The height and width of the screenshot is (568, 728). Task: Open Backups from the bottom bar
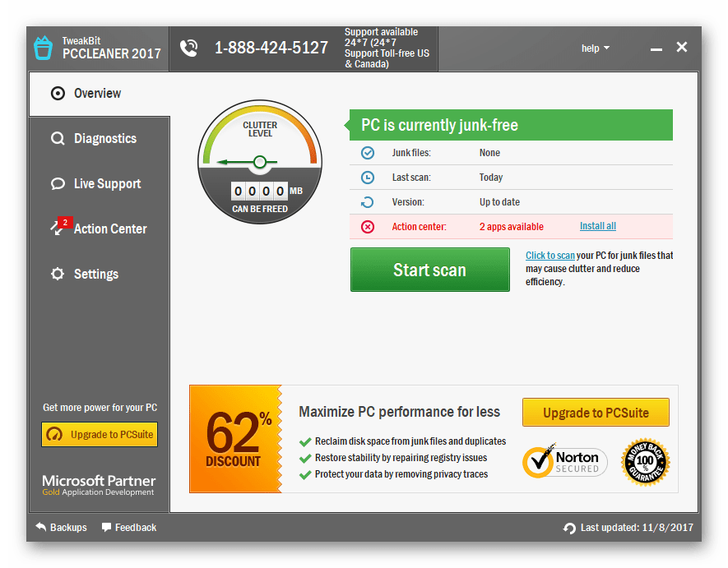62,528
